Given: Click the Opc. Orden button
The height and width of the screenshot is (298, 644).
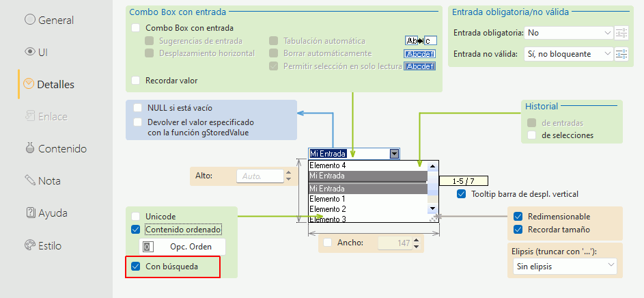Looking at the screenshot, I should [x=182, y=247].
